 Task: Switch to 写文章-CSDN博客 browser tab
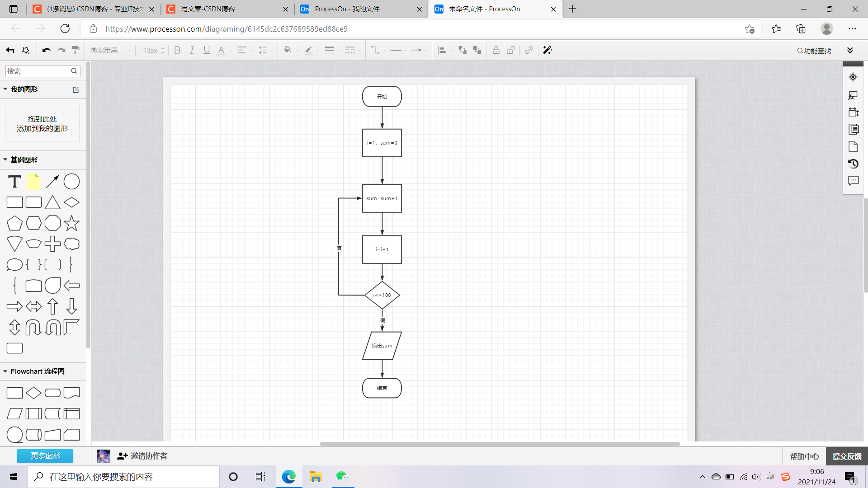pos(208,9)
